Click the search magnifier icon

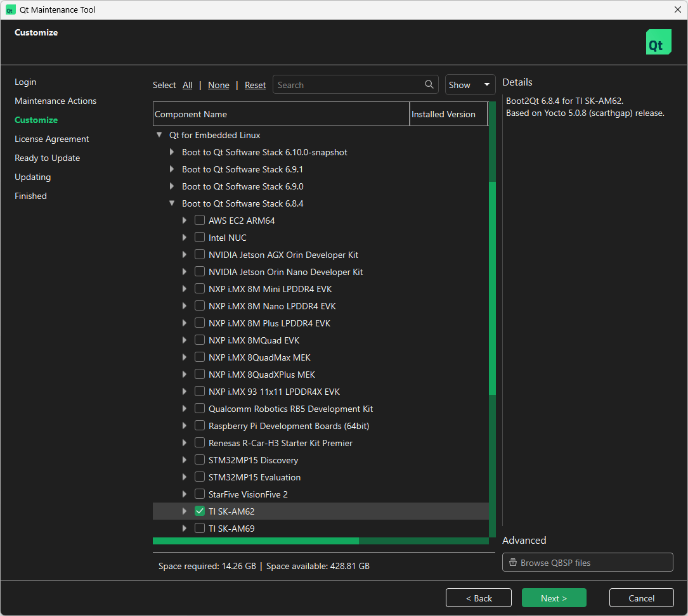coord(429,85)
